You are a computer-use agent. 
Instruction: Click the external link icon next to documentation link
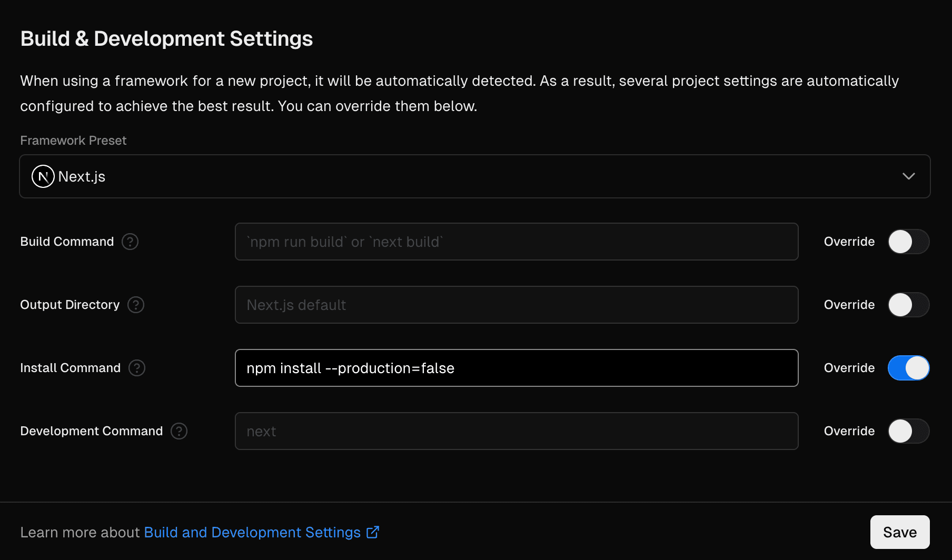click(373, 532)
